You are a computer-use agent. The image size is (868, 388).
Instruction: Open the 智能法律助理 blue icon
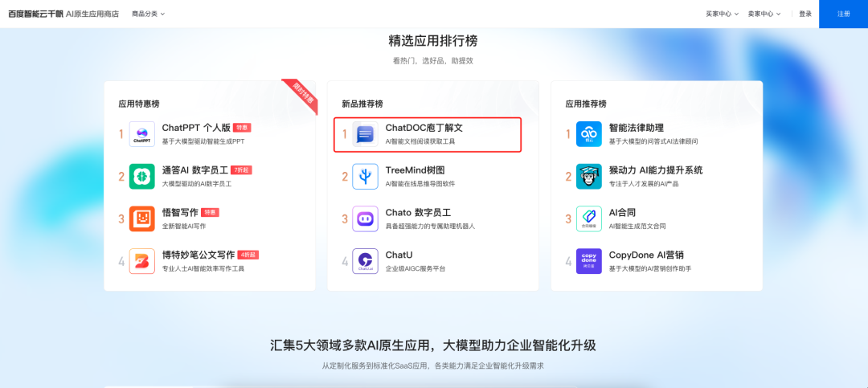point(589,134)
